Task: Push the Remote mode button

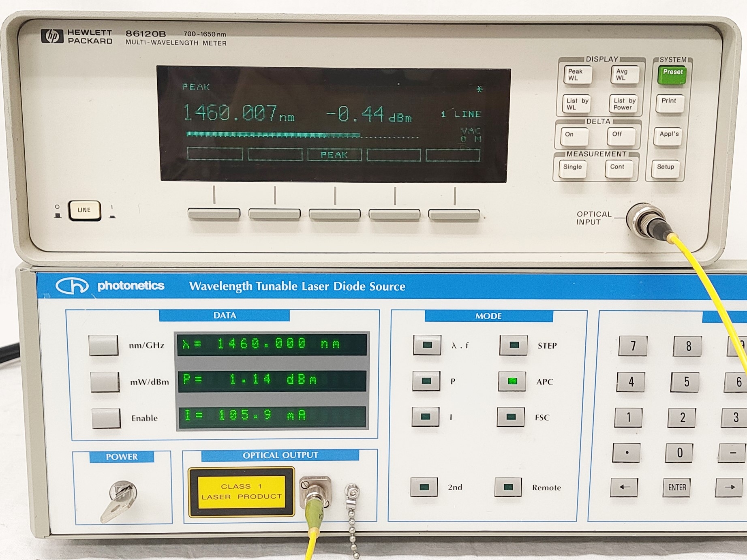Action: pyautogui.click(x=508, y=487)
